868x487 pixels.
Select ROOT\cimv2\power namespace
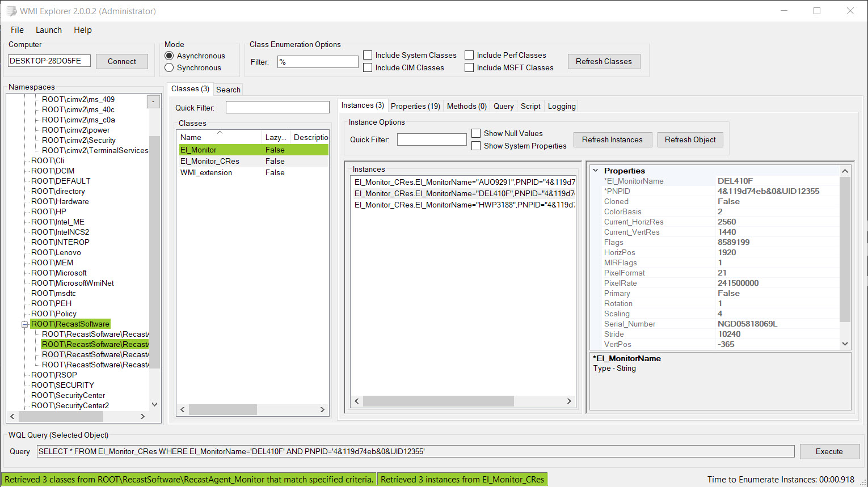pos(76,130)
